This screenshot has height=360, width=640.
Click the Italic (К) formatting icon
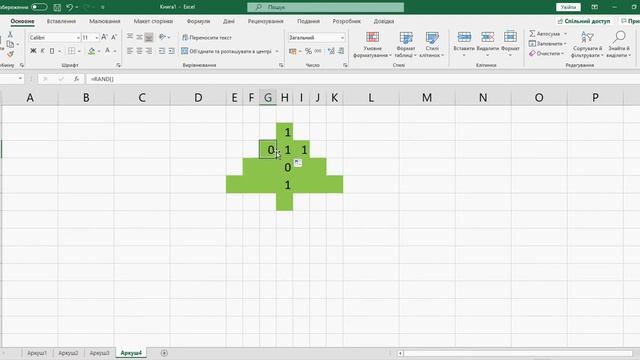point(42,51)
